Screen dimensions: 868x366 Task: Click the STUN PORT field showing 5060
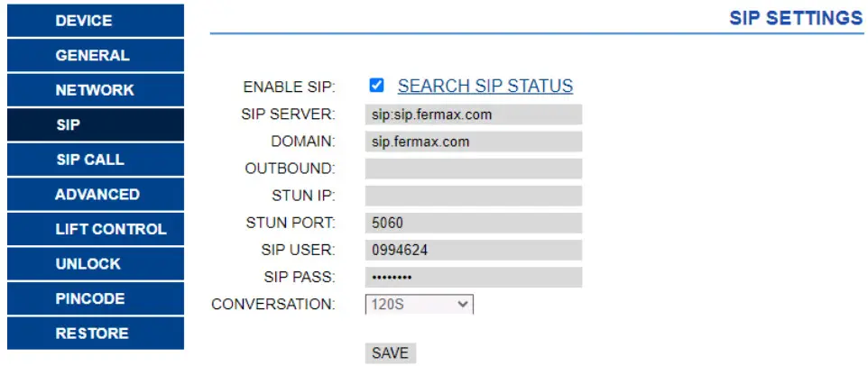click(x=473, y=223)
